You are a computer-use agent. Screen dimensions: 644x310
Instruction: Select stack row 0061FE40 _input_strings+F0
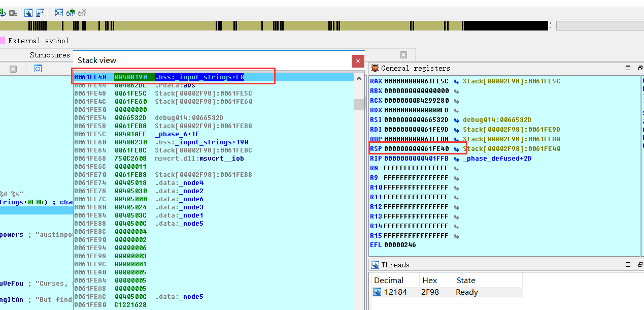click(213, 77)
